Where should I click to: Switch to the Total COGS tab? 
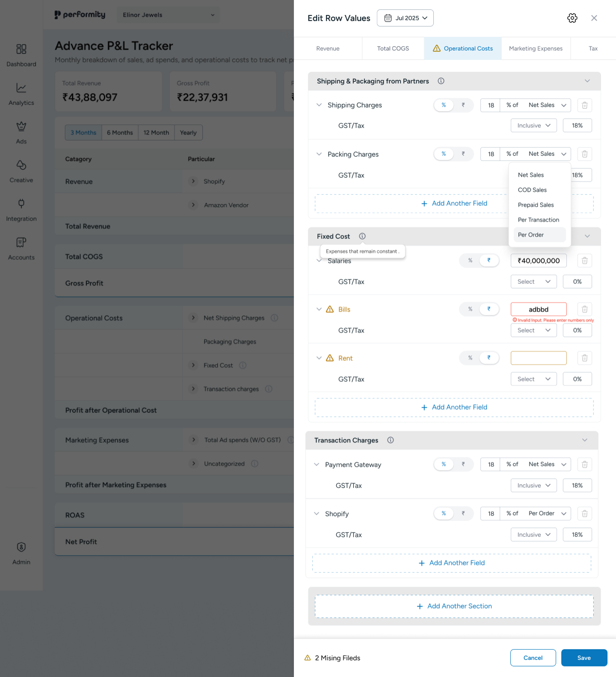click(393, 48)
